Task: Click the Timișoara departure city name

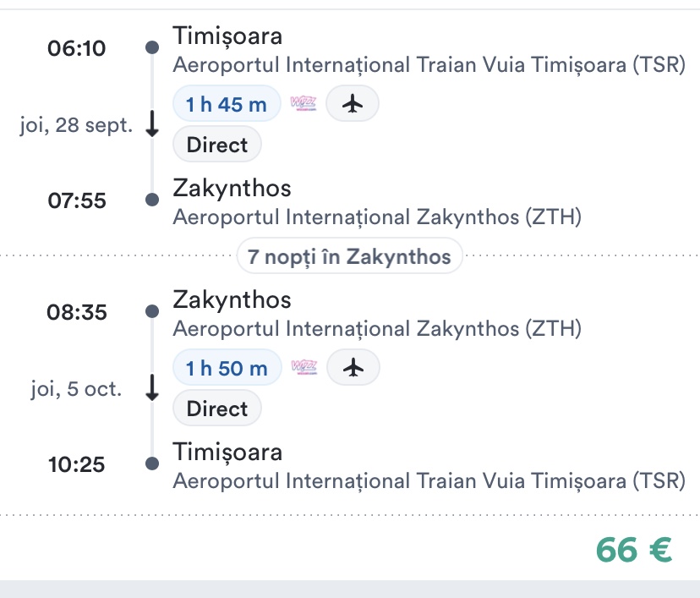Action: pyautogui.click(x=227, y=36)
